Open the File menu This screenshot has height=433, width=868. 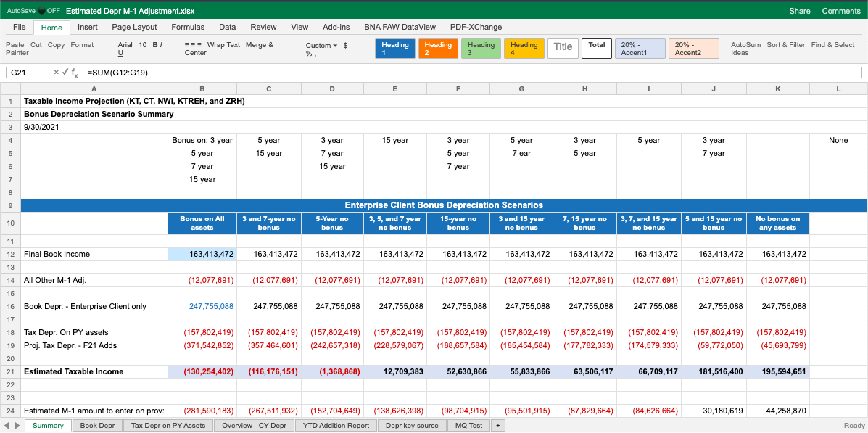coord(20,27)
